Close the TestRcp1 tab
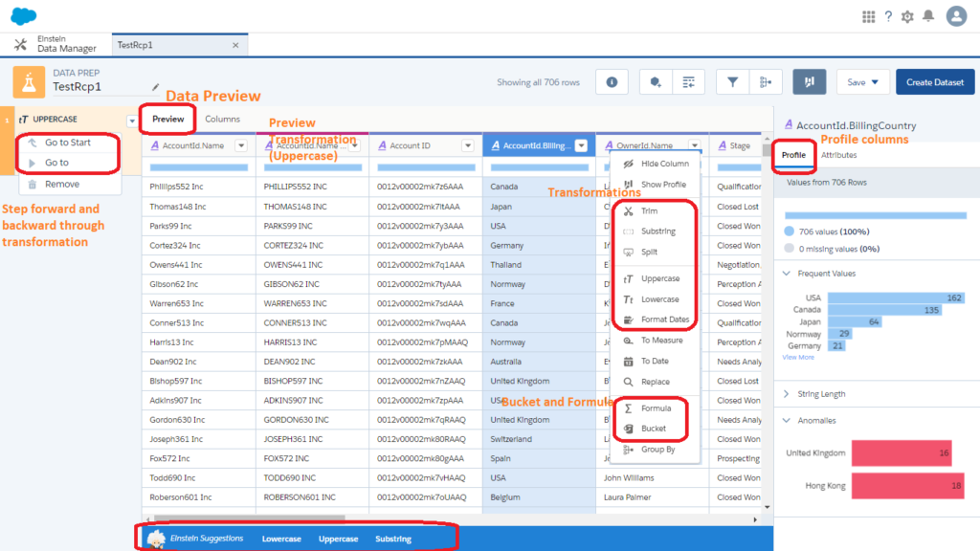Image resolution: width=980 pixels, height=551 pixels. click(235, 45)
